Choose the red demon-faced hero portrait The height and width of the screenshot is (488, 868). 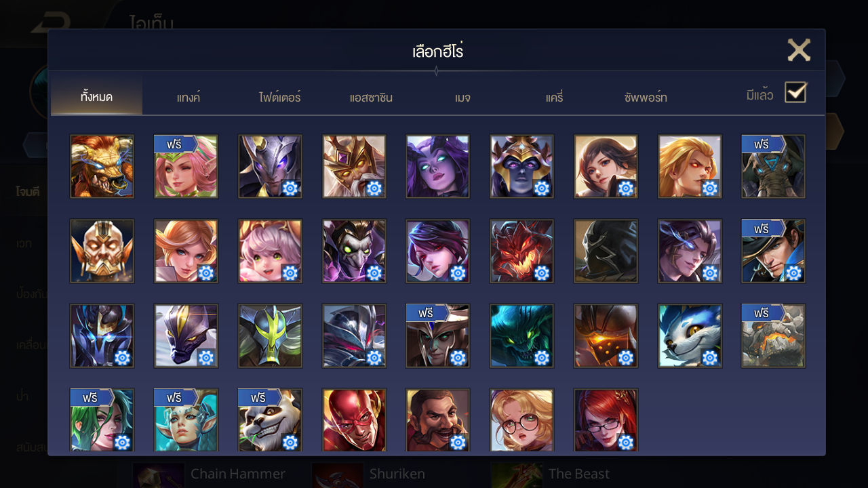coord(521,251)
